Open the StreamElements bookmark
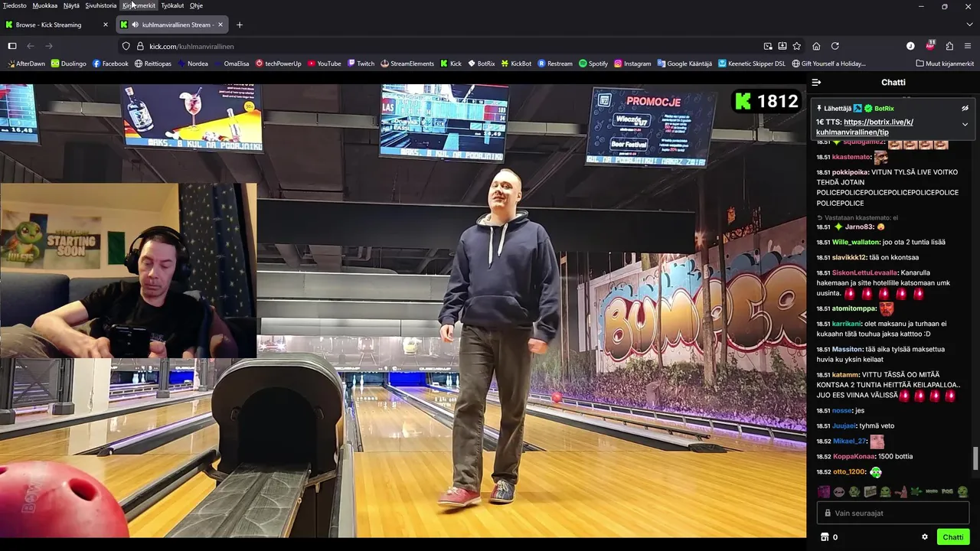This screenshot has height=551, width=980. pyautogui.click(x=407, y=64)
